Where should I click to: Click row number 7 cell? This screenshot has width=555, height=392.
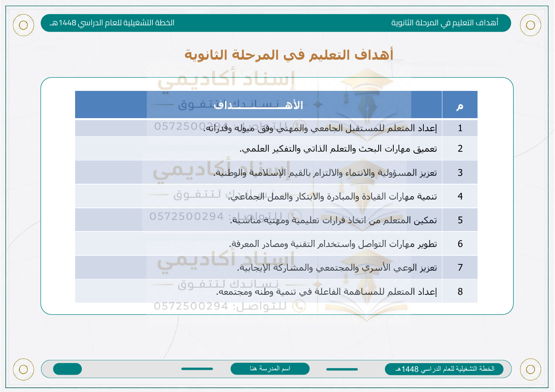click(460, 268)
